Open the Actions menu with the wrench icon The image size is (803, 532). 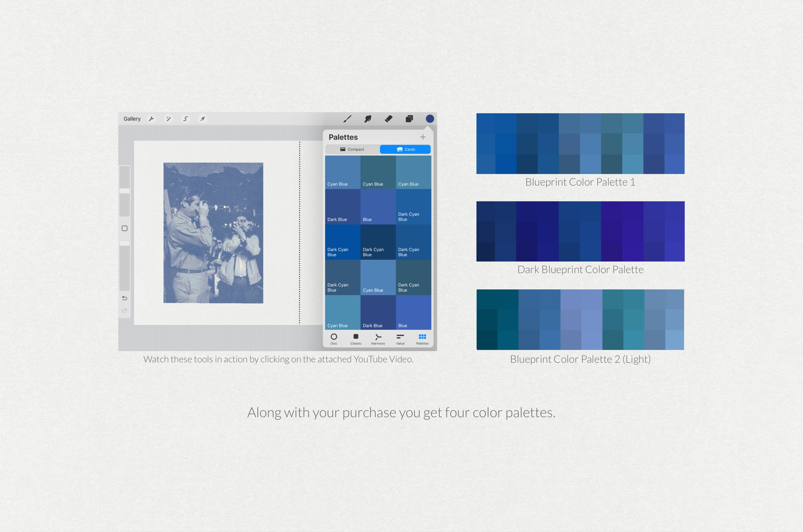(151, 119)
